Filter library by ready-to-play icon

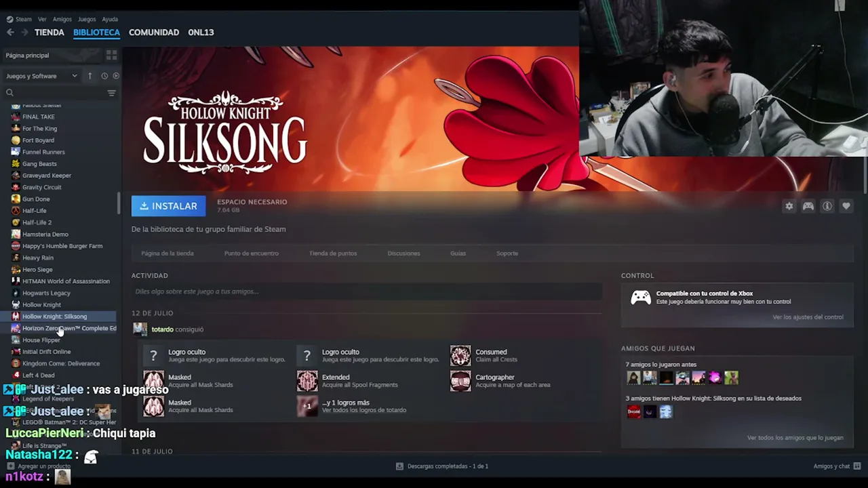click(x=116, y=76)
